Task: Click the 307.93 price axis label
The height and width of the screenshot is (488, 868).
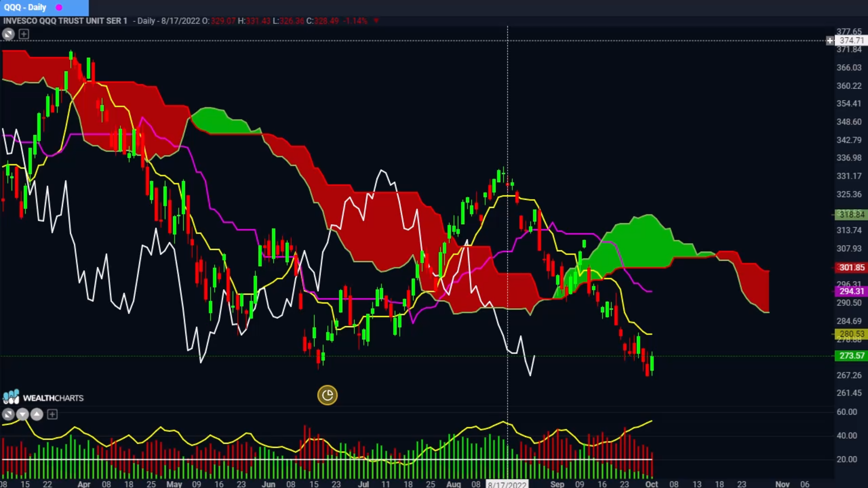Action: pos(849,249)
